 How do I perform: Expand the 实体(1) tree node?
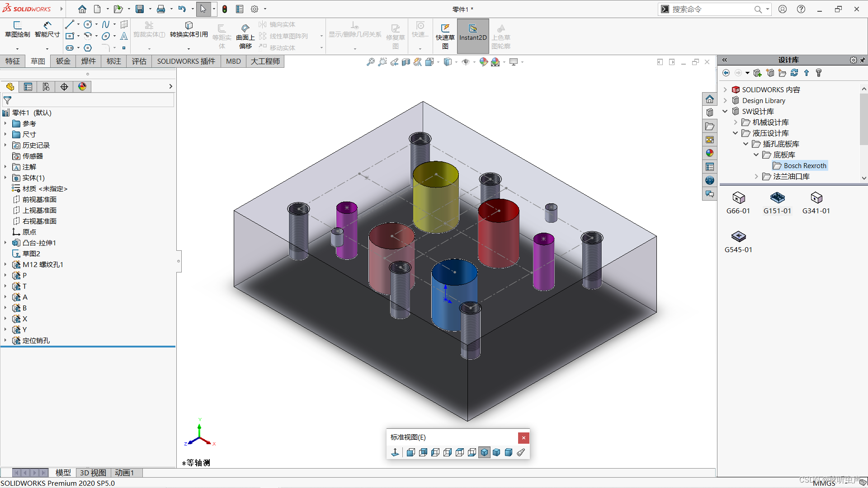coord(5,178)
